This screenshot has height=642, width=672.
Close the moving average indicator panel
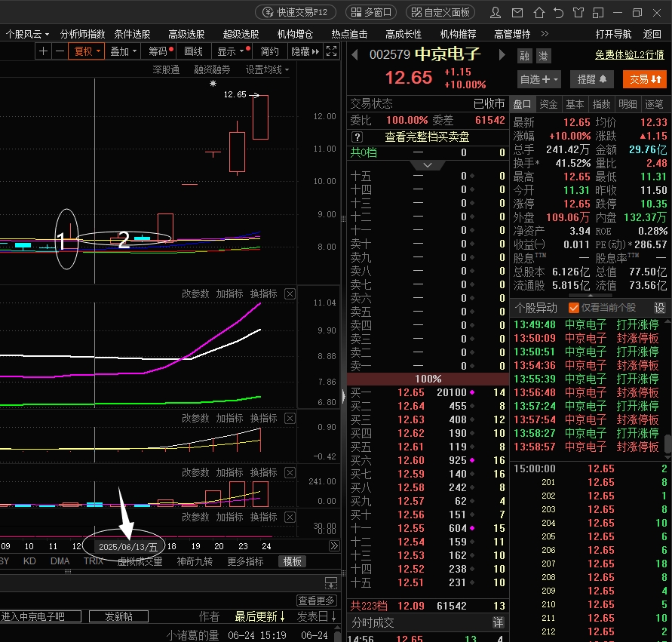click(290, 294)
